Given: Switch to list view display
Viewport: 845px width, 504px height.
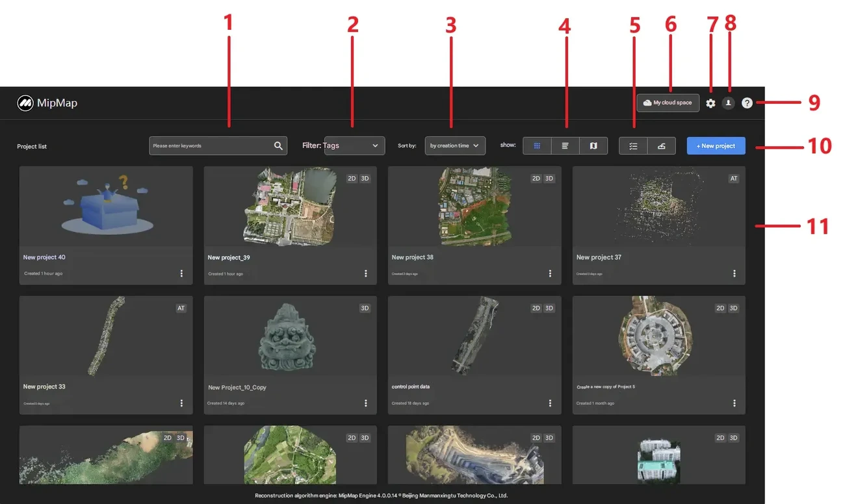Looking at the screenshot, I should click(565, 146).
